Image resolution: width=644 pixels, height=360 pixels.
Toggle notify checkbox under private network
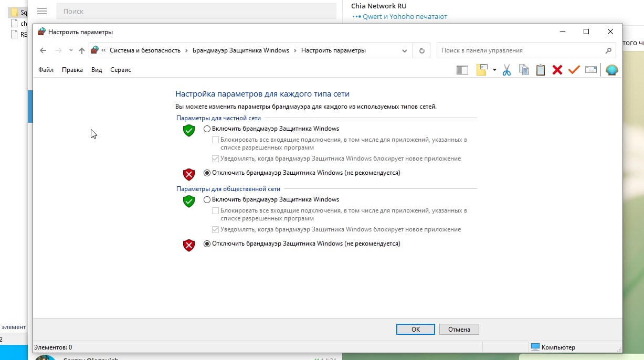(x=215, y=158)
